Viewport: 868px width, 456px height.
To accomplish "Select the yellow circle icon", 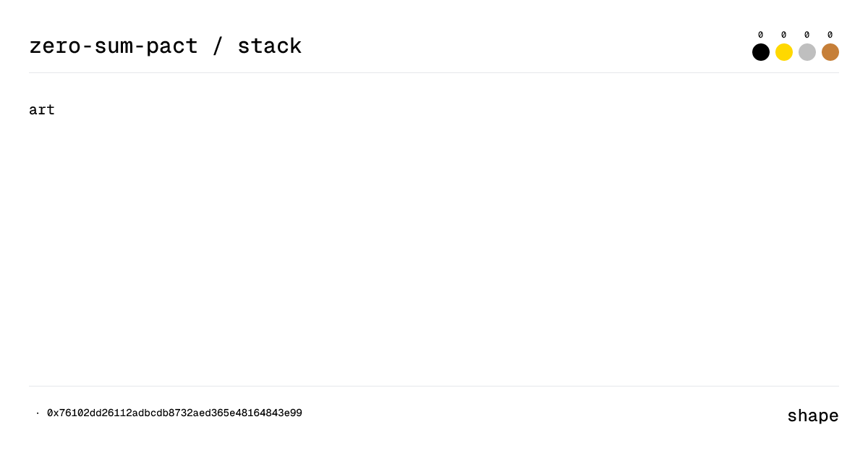I will [783, 51].
